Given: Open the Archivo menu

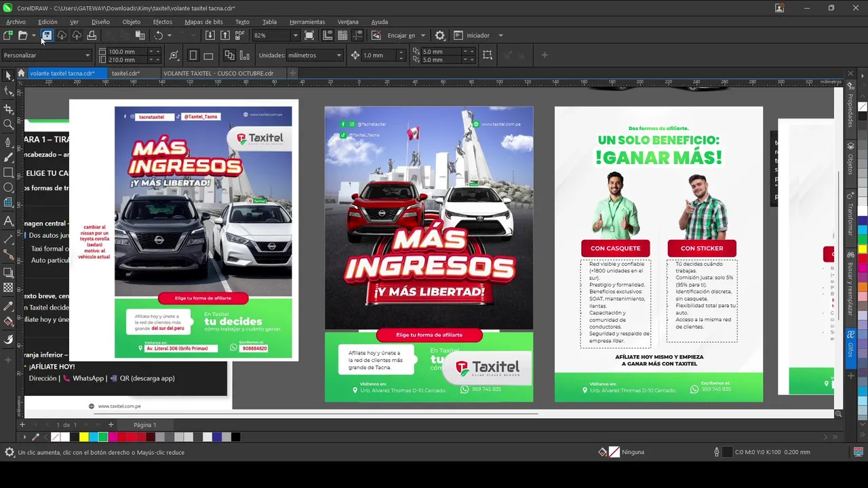Looking at the screenshot, I should pos(16,22).
